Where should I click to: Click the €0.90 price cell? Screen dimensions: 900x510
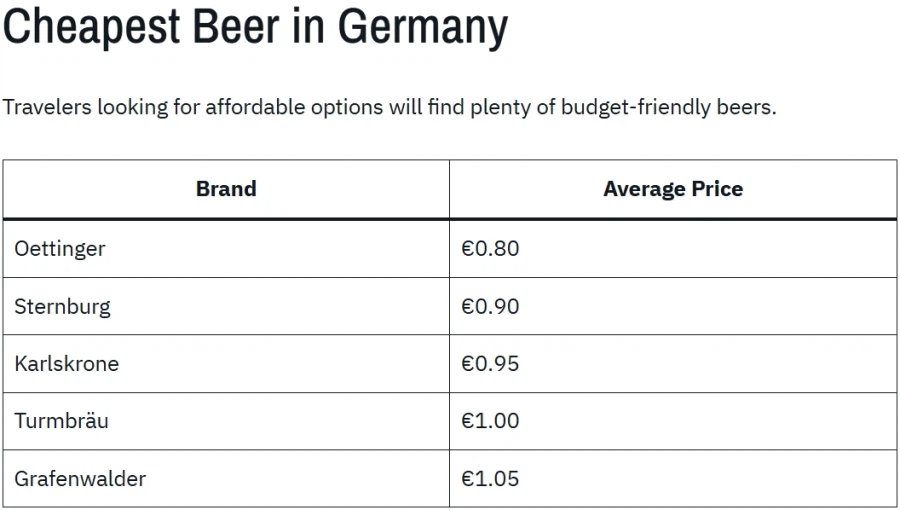tap(673, 306)
